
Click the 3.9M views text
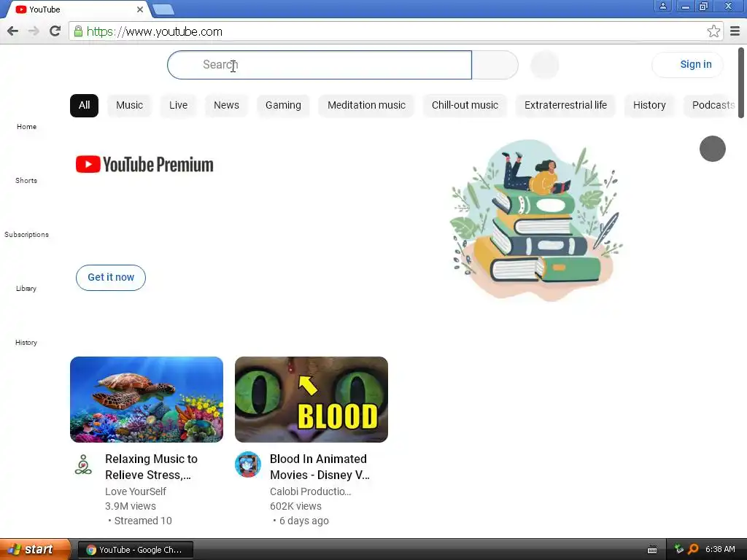point(131,506)
